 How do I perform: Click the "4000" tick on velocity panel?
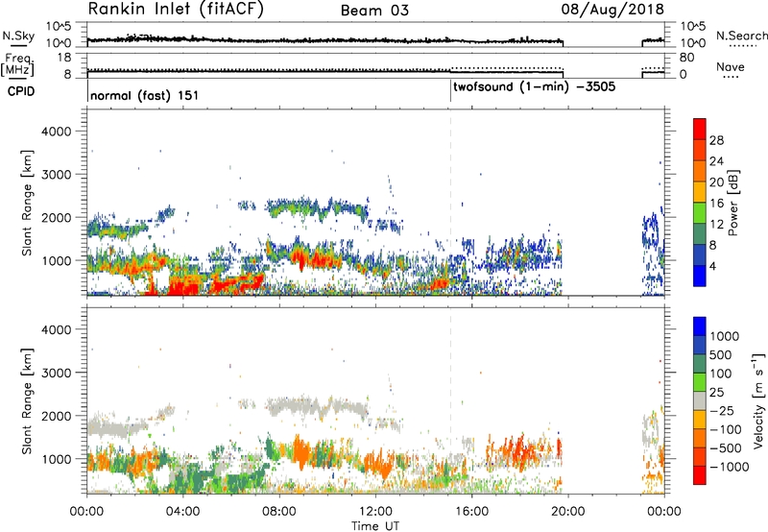pyautogui.click(x=57, y=329)
